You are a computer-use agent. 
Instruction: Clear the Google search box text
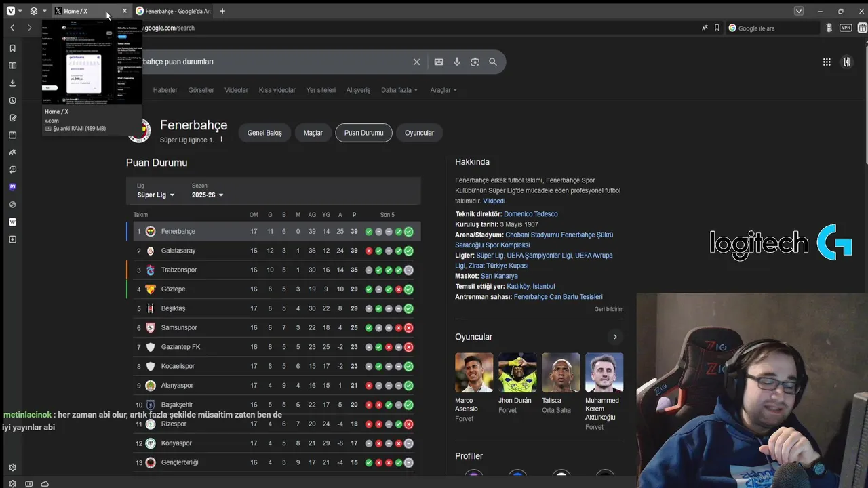[x=416, y=62]
